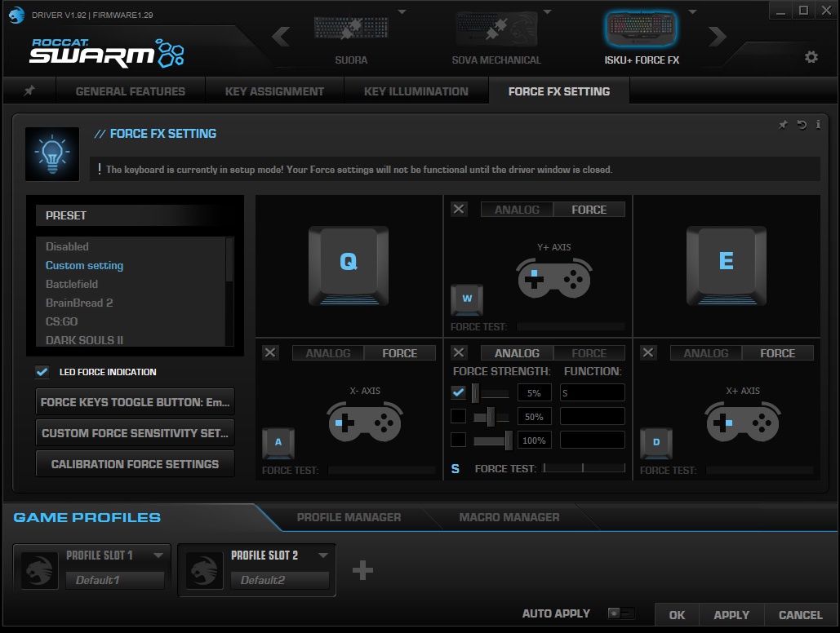This screenshot has height=633, width=840.
Task: Switch to the KEY ILLUMINATION tab
Action: 416,91
